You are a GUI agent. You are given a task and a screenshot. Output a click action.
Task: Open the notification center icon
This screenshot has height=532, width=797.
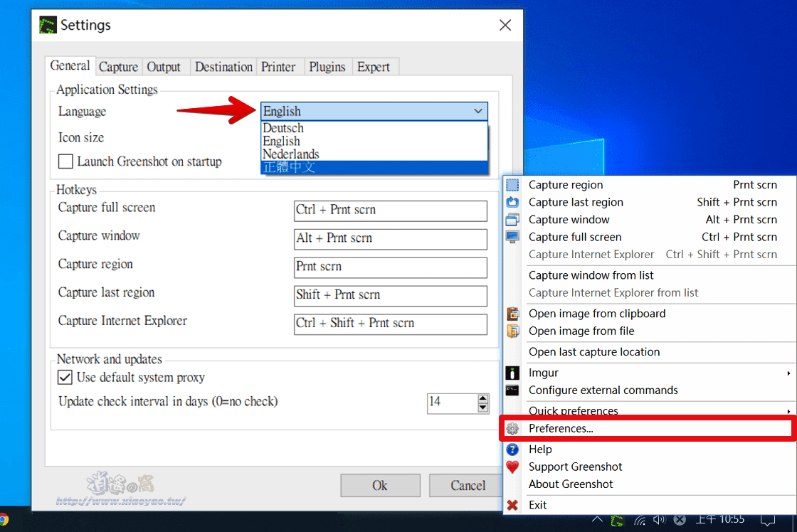(768, 521)
